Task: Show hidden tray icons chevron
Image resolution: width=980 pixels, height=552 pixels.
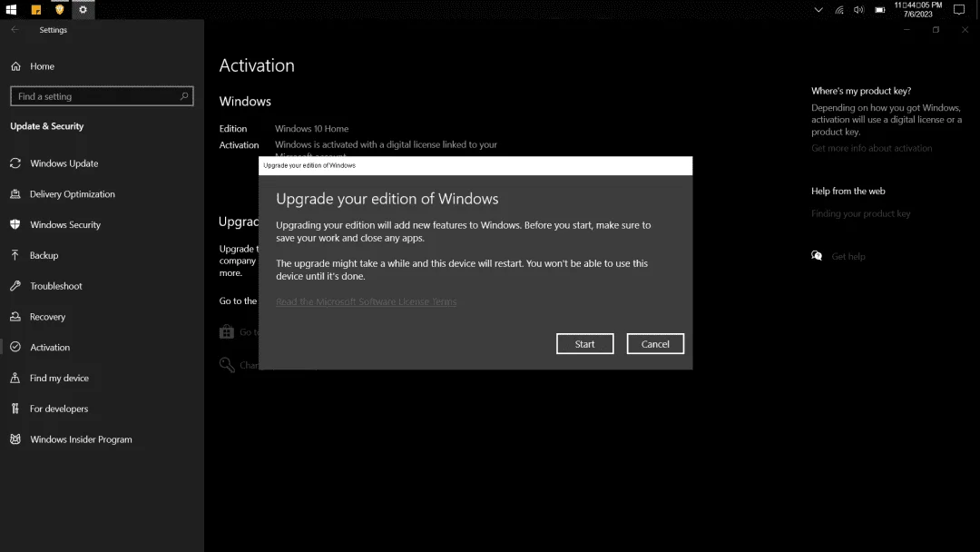Action: pos(818,10)
